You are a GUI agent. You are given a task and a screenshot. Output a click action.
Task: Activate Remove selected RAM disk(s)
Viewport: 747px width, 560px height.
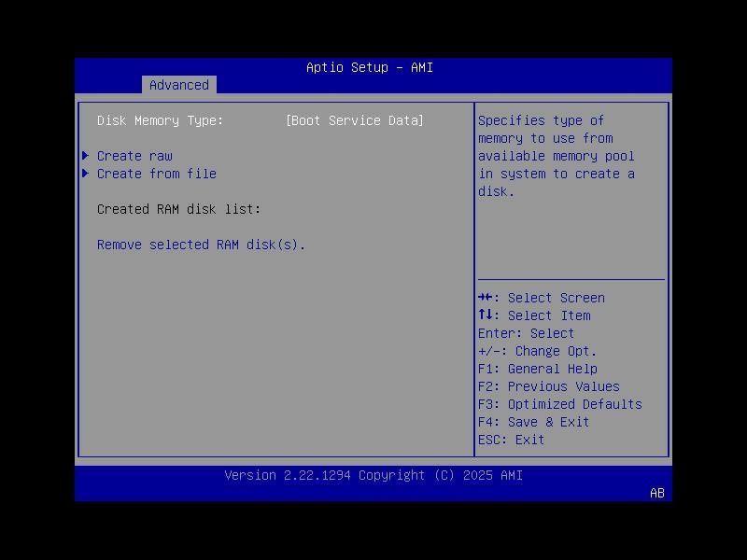click(201, 245)
